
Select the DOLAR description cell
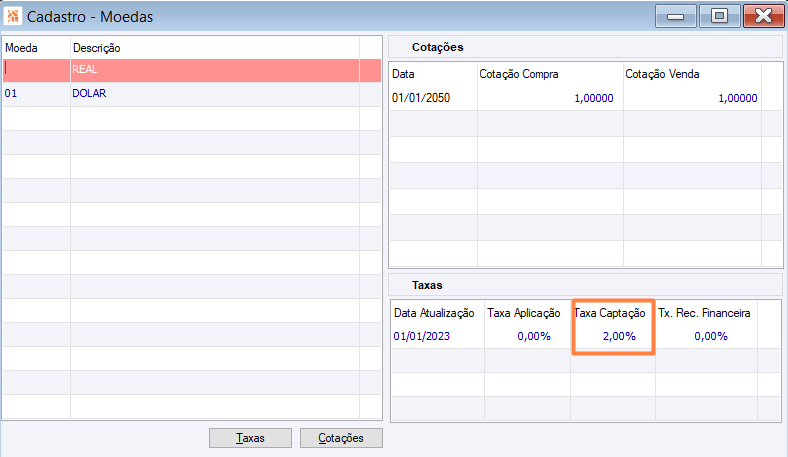pos(215,94)
